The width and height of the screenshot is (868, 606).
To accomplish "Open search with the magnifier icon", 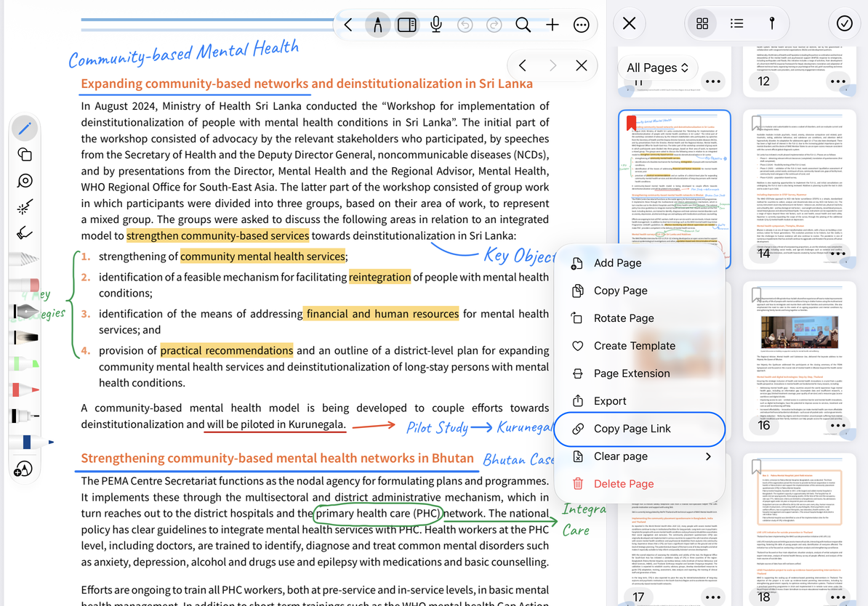I will click(523, 25).
